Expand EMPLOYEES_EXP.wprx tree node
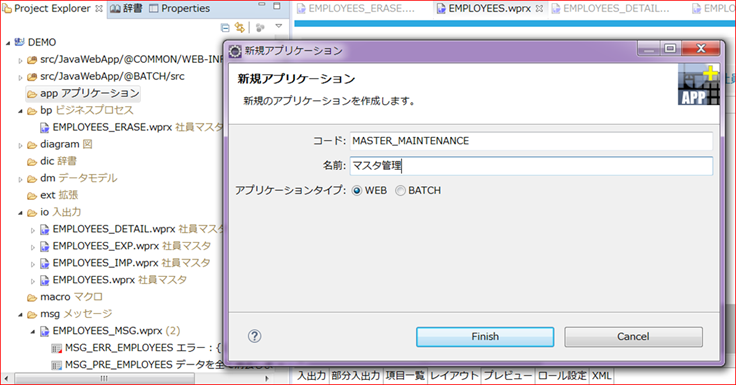The height and width of the screenshot is (385, 736). [33, 247]
